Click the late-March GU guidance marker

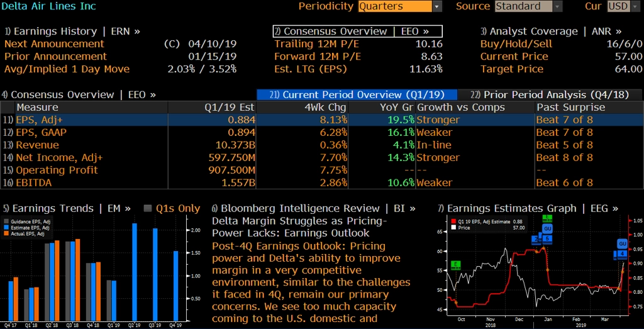[x=623, y=244]
